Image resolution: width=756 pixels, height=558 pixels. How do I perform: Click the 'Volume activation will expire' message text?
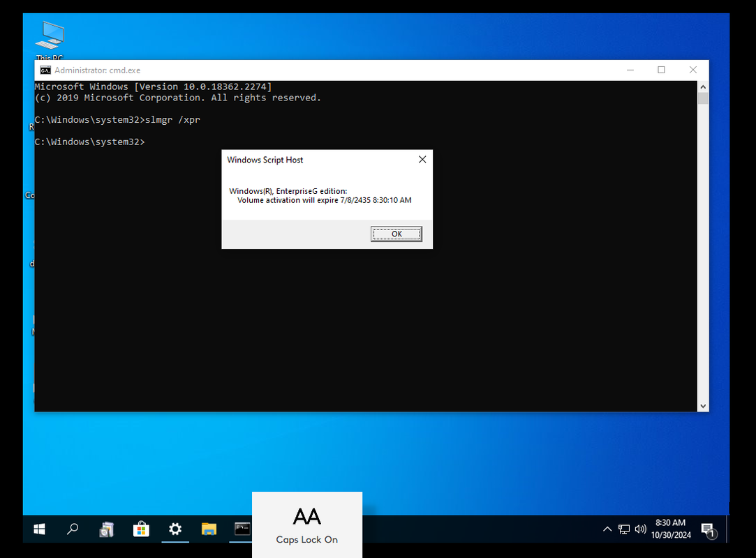pyautogui.click(x=325, y=200)
